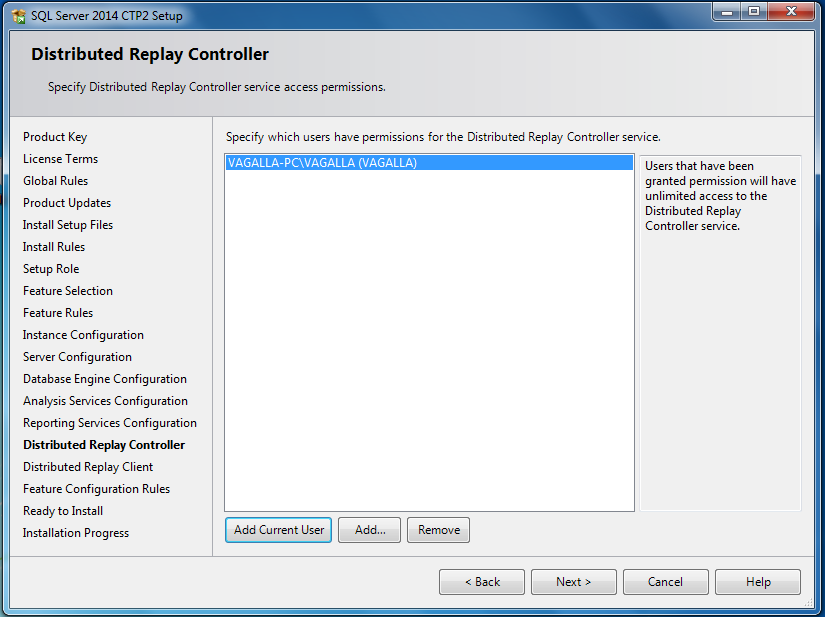Select the Product Updates step
This screenshot has width=825, height=617.
(67, 203)
